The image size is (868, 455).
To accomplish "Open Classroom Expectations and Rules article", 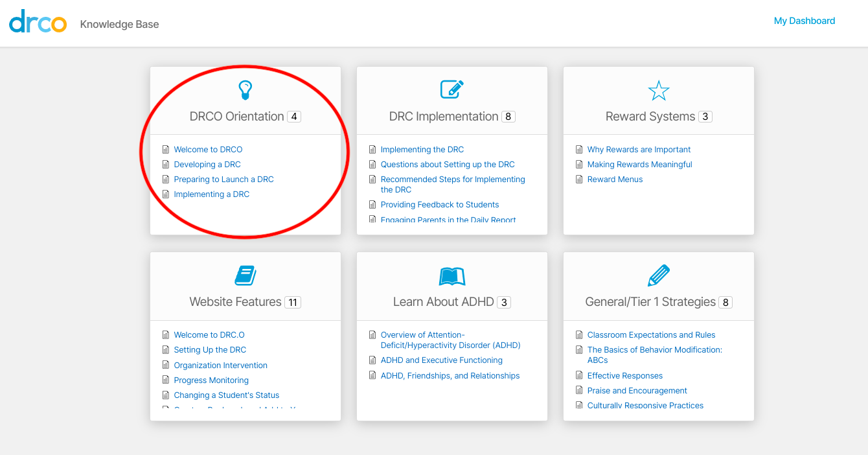I will pos(651,334).
